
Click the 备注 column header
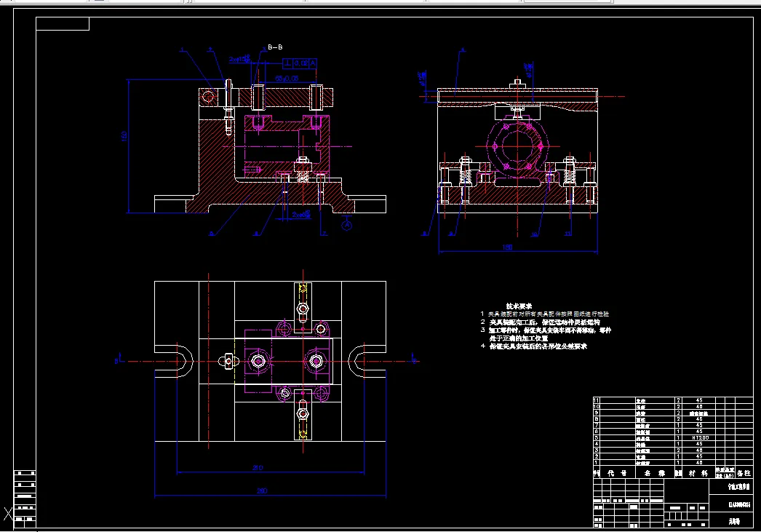coord(744,473)
